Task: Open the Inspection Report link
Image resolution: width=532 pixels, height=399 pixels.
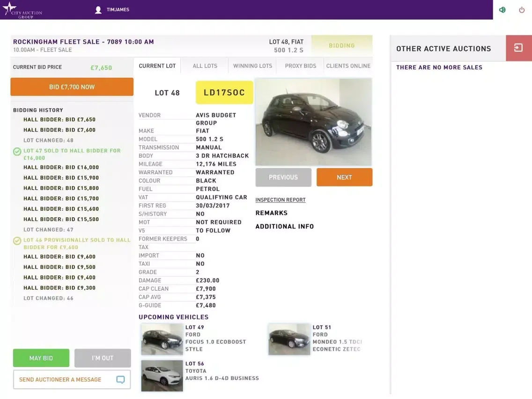Action: [x=280, y=200]
